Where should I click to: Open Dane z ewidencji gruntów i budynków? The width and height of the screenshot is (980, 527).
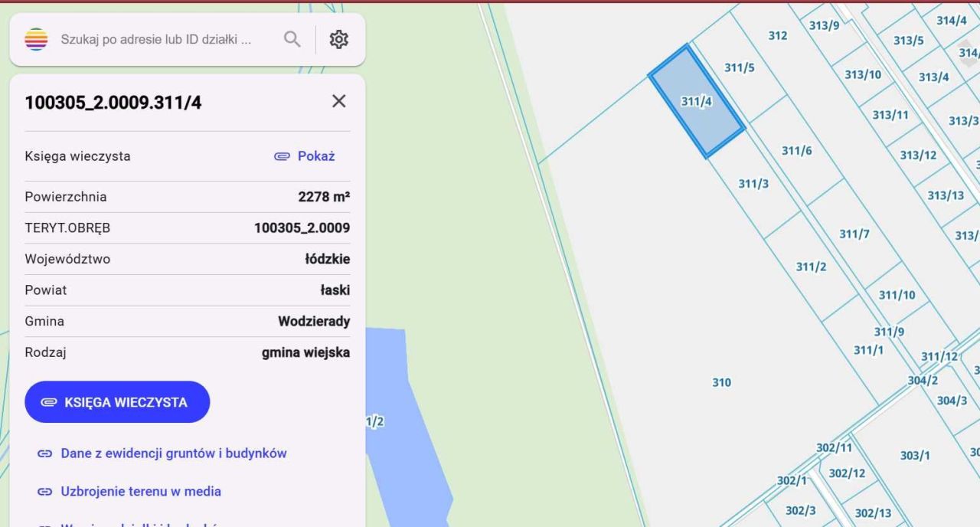(x=174, y=453)
